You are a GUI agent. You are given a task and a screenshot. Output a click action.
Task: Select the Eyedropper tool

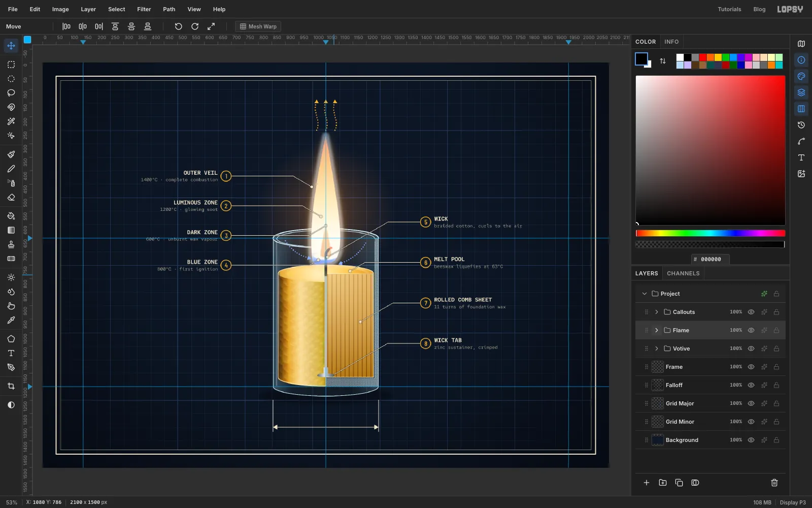[11, 320]
